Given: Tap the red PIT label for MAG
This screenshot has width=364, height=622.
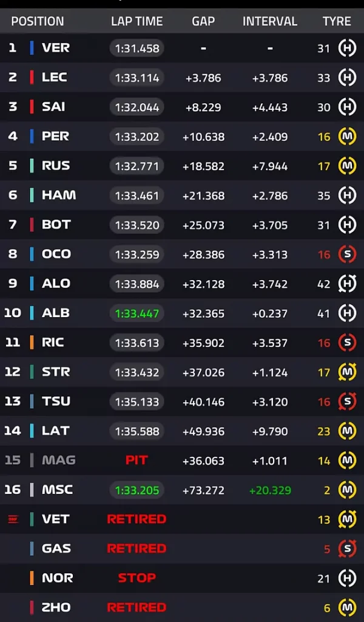Looking at the screenshot, I should pyautogui.click(x=136, y=460).
